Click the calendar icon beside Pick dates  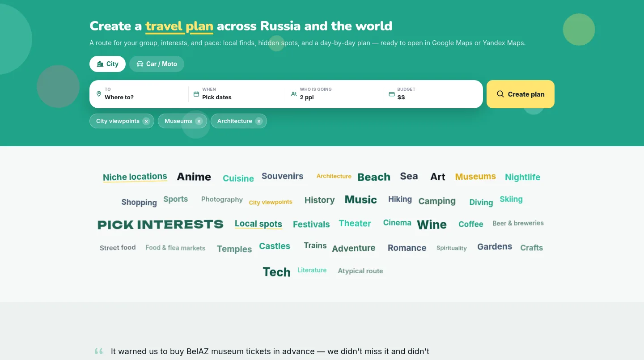point(196,94)
